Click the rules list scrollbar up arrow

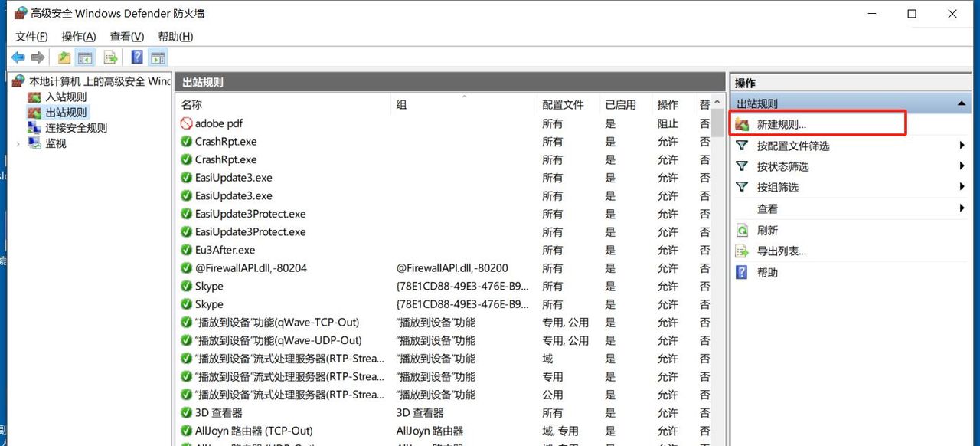point(717,103)
